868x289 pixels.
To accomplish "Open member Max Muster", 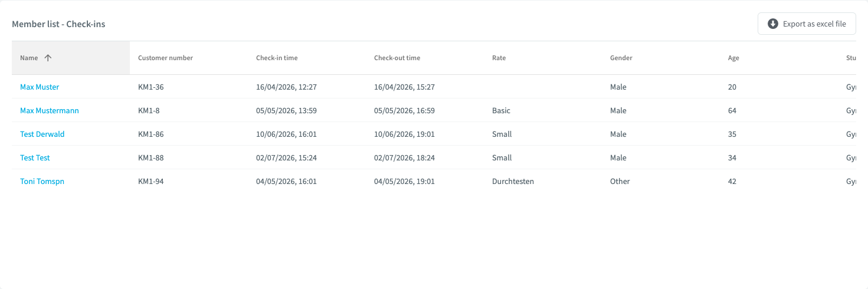I will click(x=40, y=87).
